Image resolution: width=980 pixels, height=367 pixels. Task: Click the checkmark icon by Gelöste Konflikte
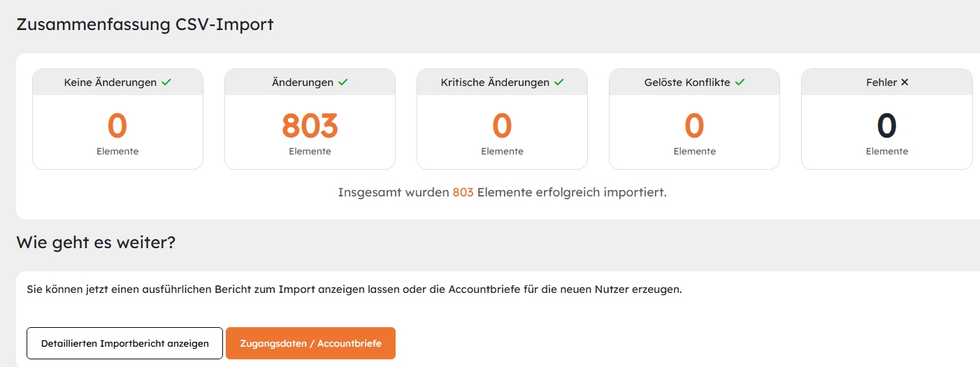click(x=740, y=82)
